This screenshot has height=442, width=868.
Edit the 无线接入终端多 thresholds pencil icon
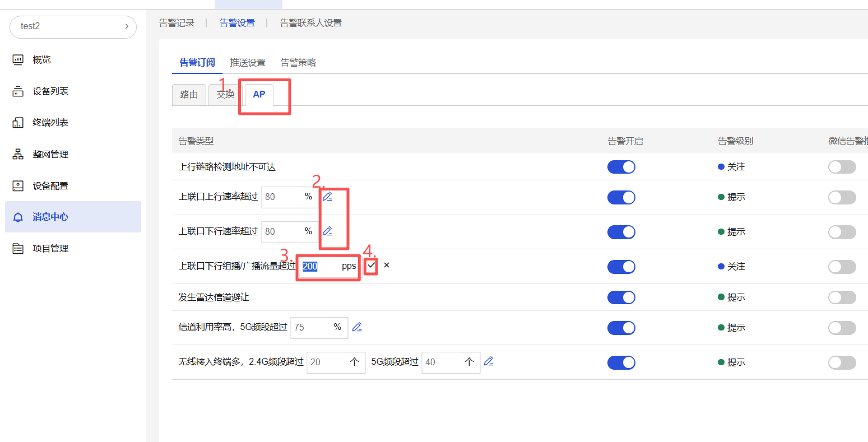(x=489, y=362)
